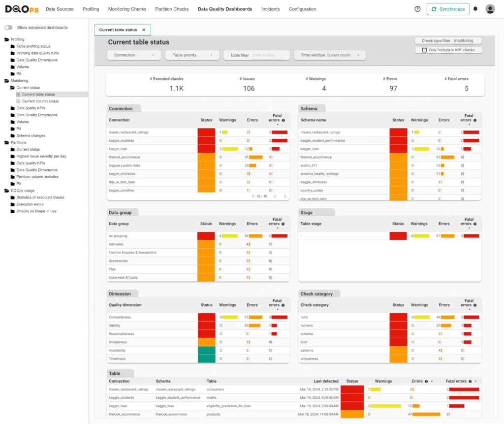The image size is (504, 424).
Task: Toggle Show advanced dashboards switch
Action: click(9, 28)
